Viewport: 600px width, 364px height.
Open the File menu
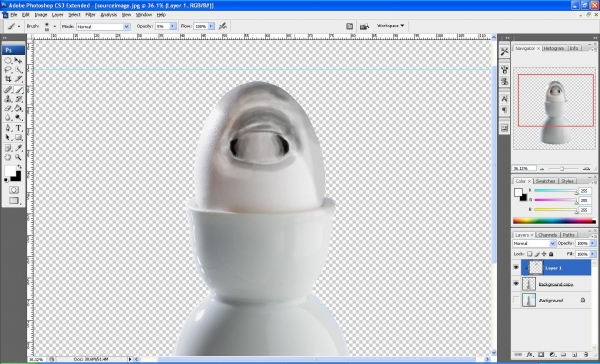pos(14,15)
